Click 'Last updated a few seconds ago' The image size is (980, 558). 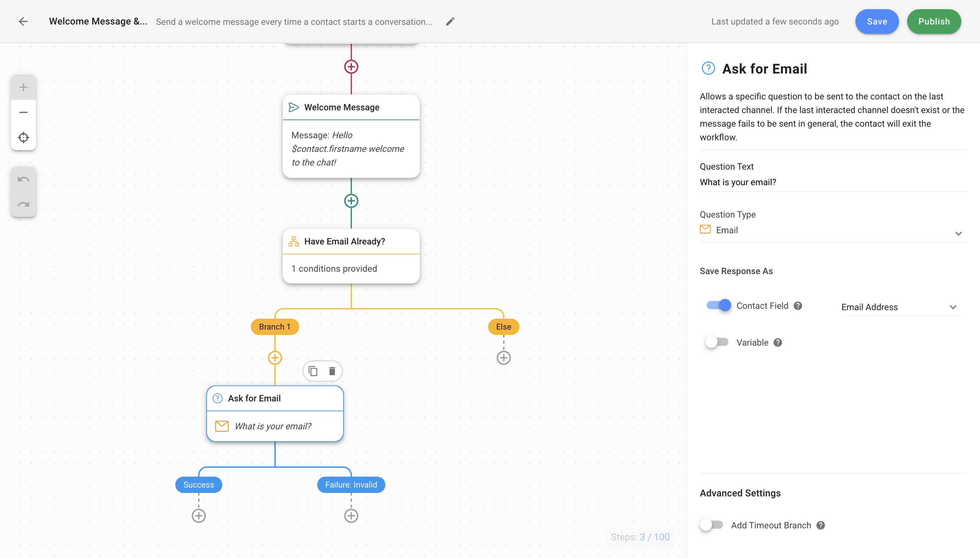(x=775, y=21)
